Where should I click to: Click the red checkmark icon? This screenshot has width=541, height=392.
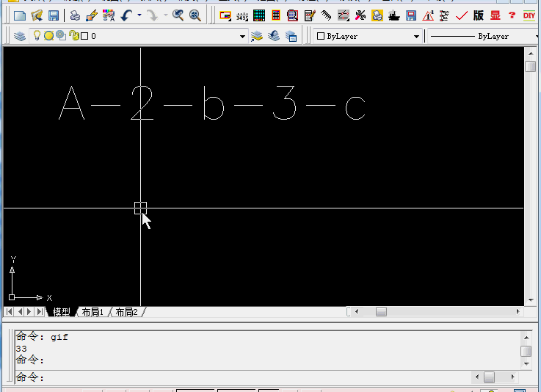click(x=462, y=15)
